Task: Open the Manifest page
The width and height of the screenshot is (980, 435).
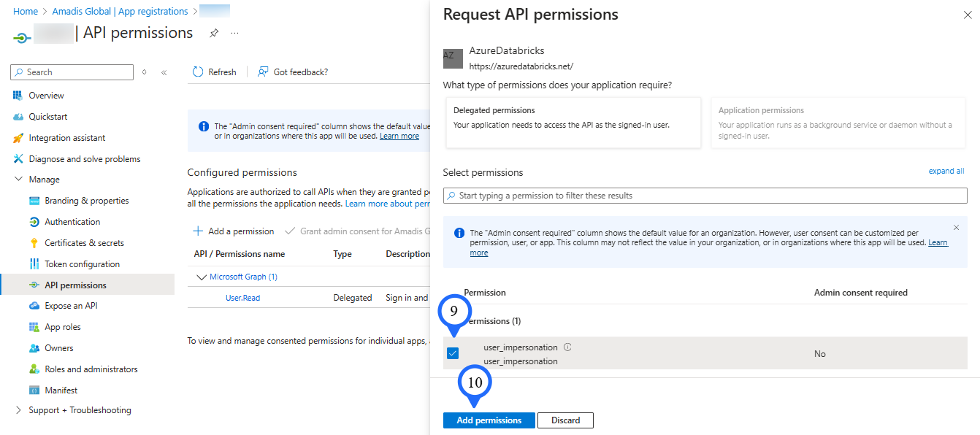Action: [x=61, y=390]
